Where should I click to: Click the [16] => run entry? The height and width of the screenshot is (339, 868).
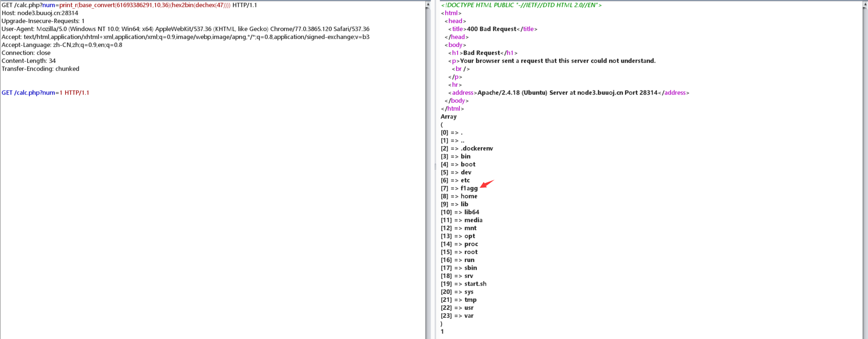pyautogui.click(x=458, y=260)
